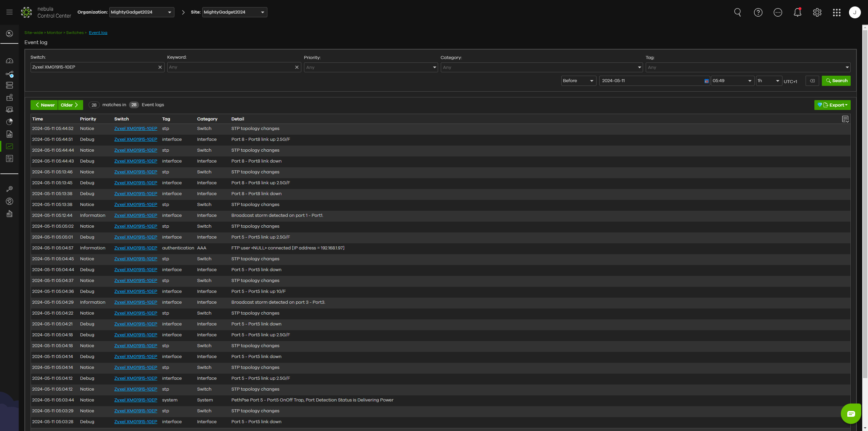Open the configure sliders sidebar icon
Viewport: 868px width, 431px height.
click(x=10, y=158)
